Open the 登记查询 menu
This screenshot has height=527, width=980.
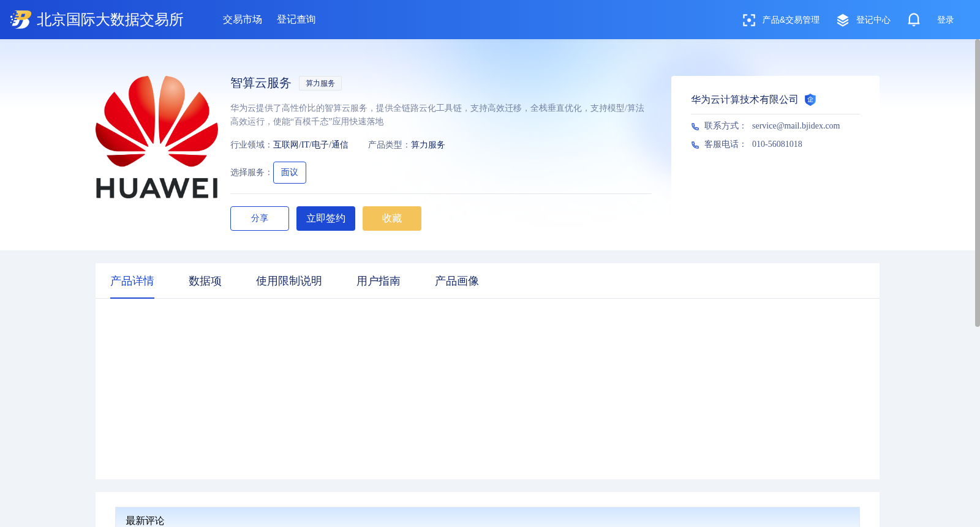[296, 20]
